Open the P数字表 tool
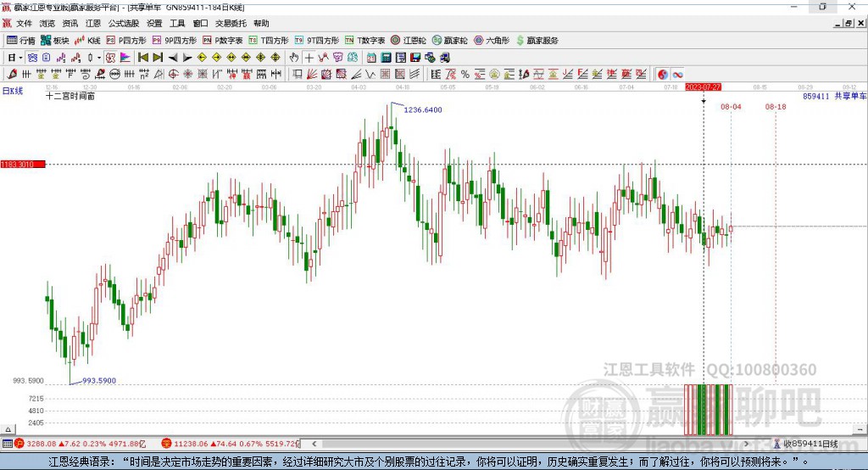The image size is (868, 470). (x=223, y=41)
